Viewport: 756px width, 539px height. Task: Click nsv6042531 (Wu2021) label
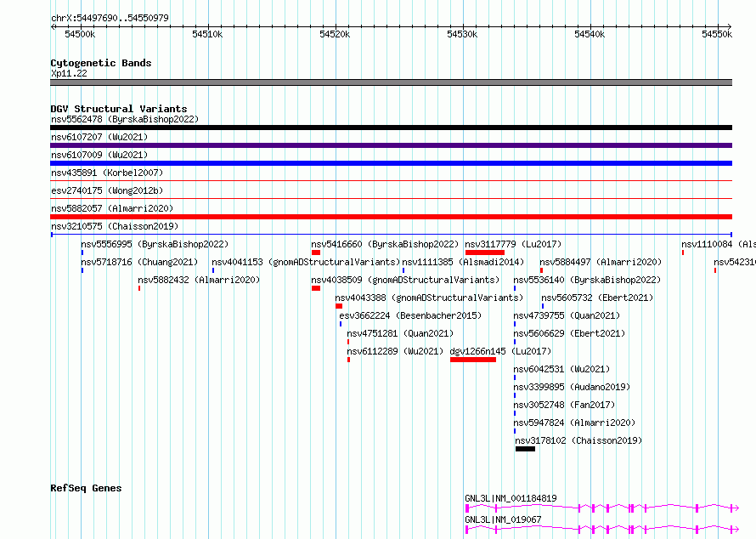point(561,369)
